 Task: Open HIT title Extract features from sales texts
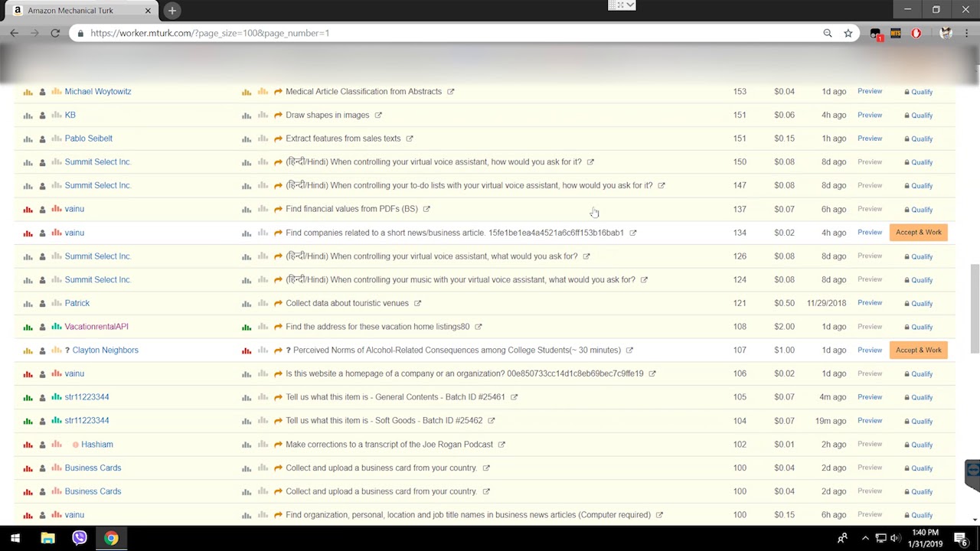click(343, 139)
